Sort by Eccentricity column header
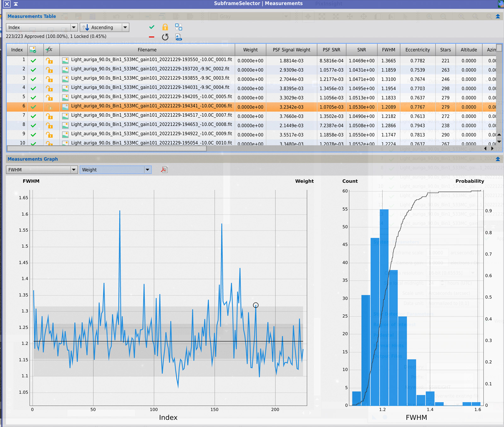Image resolution: width=504 pixels, height=427 pixels. [x=417, y=50]
